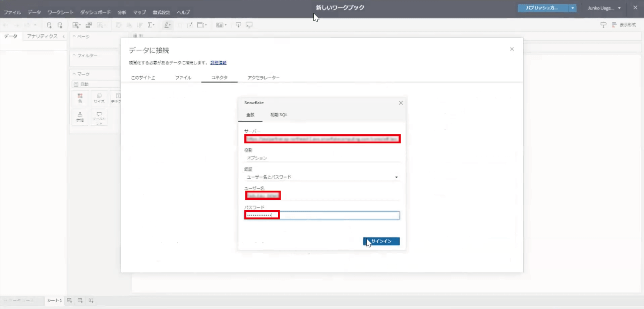Select the コネクタ tab
Image resolution: width=644 pixels, height=309 pixels.
[x=219, y=77]
